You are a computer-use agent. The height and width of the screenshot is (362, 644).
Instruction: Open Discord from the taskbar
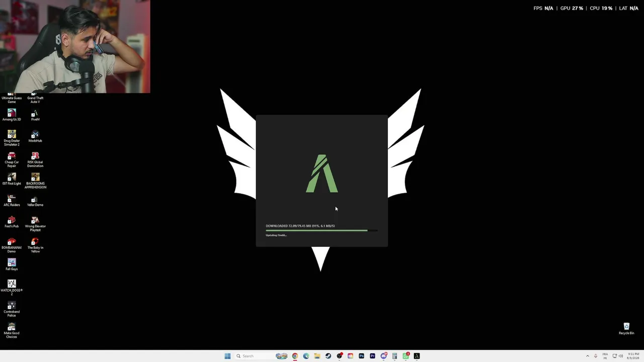pos(383,356)
